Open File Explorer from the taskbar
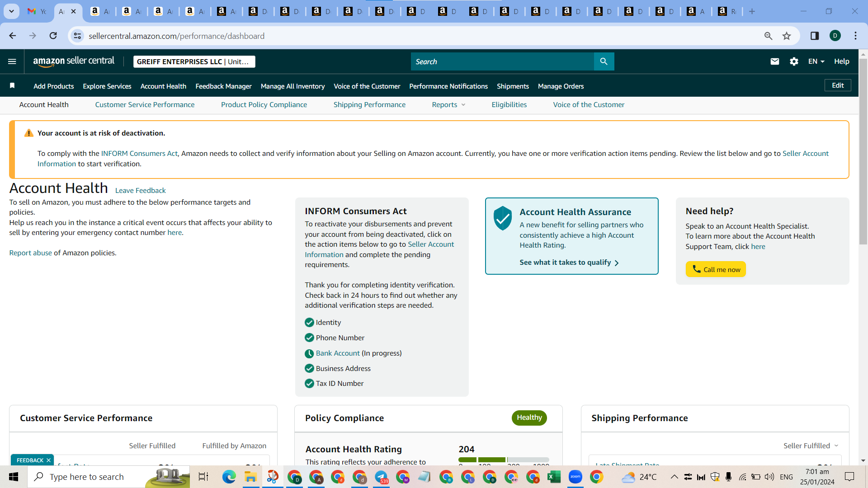The width and height of the screenshot is (868, 488). click(x=250, y=477)
